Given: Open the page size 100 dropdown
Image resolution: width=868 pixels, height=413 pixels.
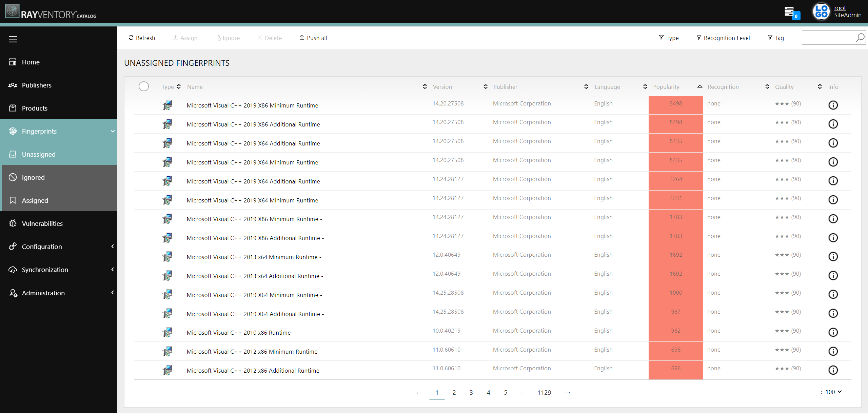Looking at the screenshot, I should pyautogui.click(x=833, y=392).
